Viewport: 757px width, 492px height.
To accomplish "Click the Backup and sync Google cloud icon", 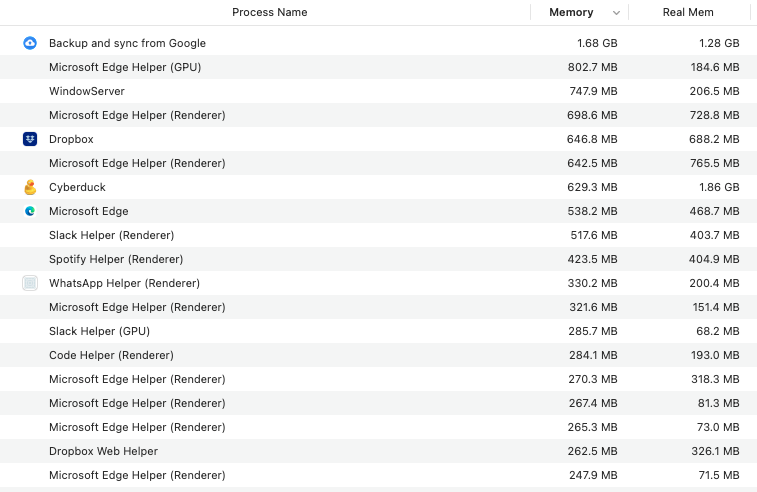I will click(x=30, y=43).
